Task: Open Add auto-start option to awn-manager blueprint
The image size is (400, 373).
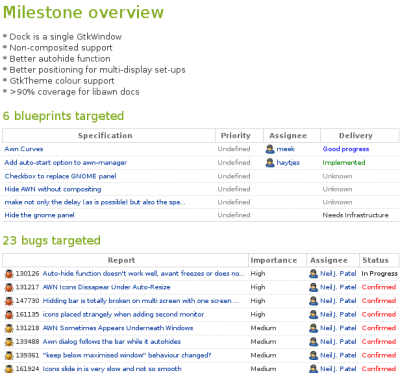Action: [x=66, y=163]
